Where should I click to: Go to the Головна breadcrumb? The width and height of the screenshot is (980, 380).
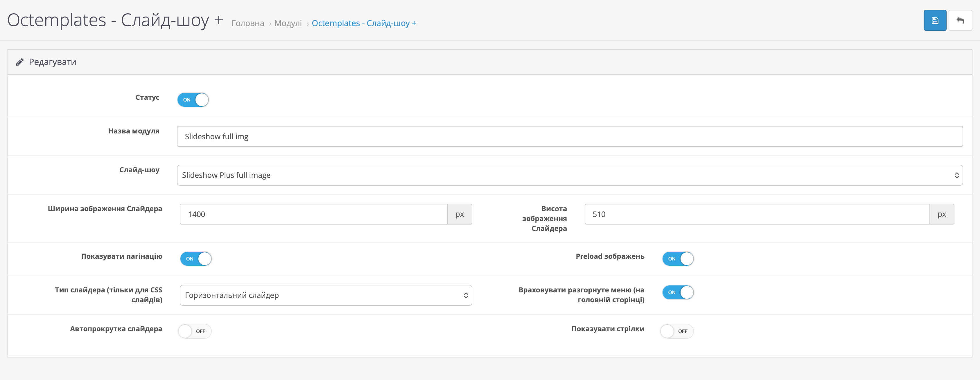coord(248,23)
